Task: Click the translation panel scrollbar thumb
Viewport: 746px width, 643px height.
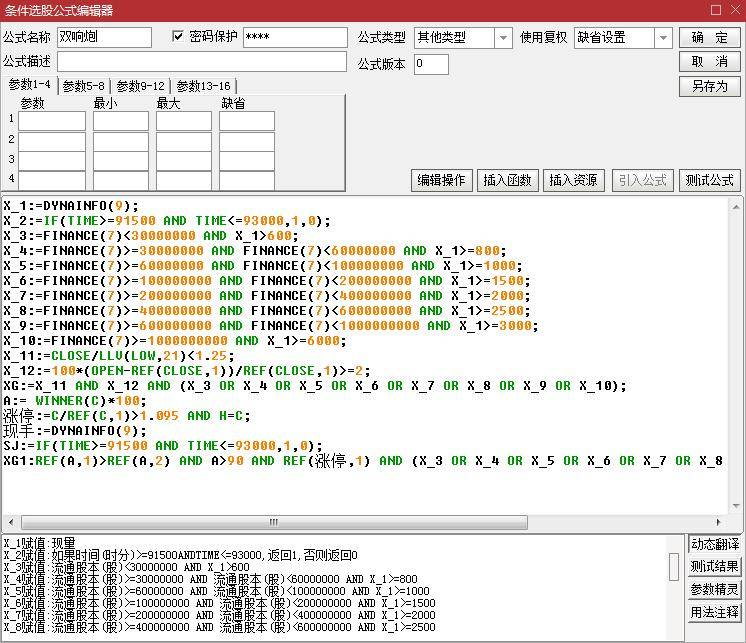Action: [x=674, y=567]
